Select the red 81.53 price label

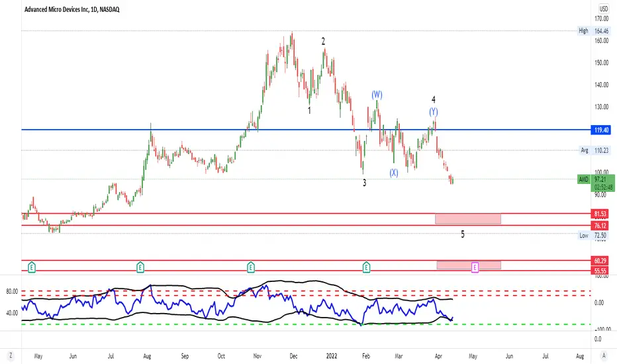pyautogui.click(x=600, y=214)
